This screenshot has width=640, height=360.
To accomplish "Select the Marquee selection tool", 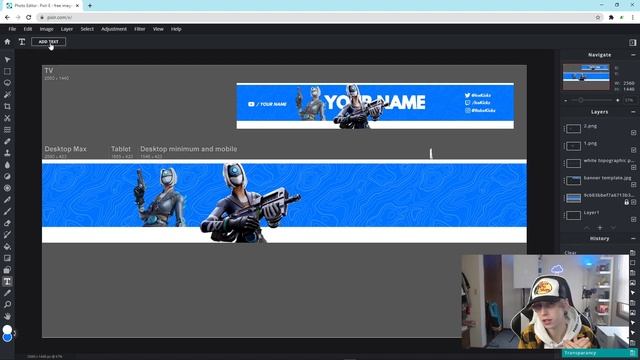I will (7, 71).
